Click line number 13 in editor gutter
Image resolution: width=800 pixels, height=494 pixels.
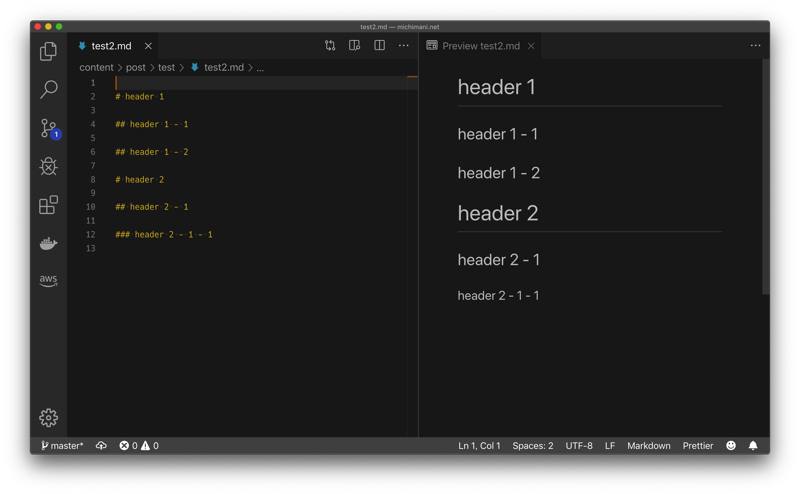tap(90, 248)
